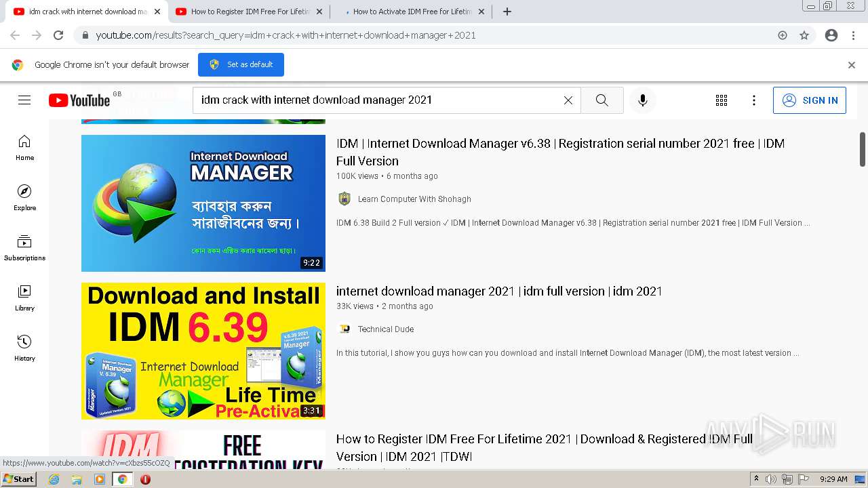Reload the page
868x488 pixels.
point(58,35)
